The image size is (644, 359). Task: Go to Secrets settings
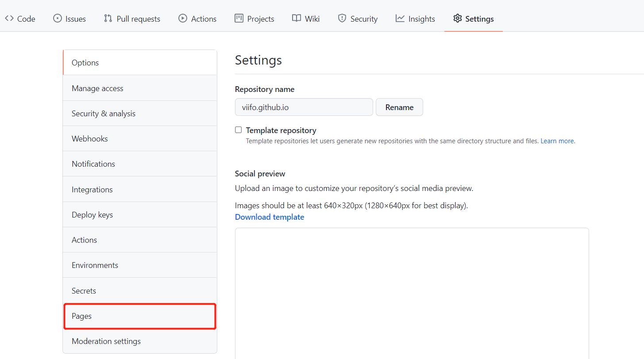(x=140, y=290)
